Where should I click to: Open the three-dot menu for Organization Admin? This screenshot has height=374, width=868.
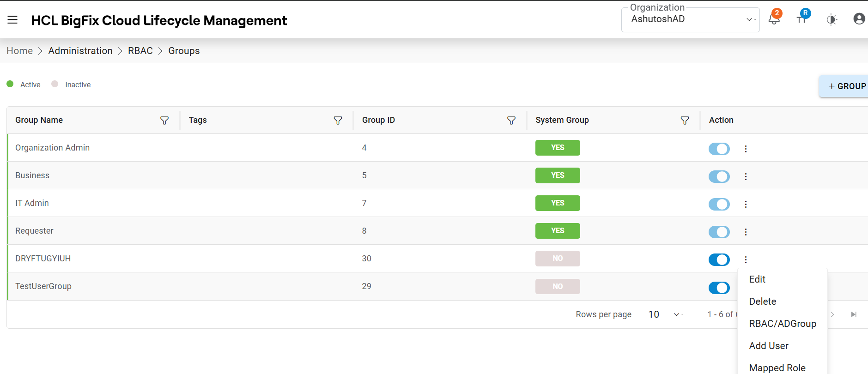(x=746, y=149)
